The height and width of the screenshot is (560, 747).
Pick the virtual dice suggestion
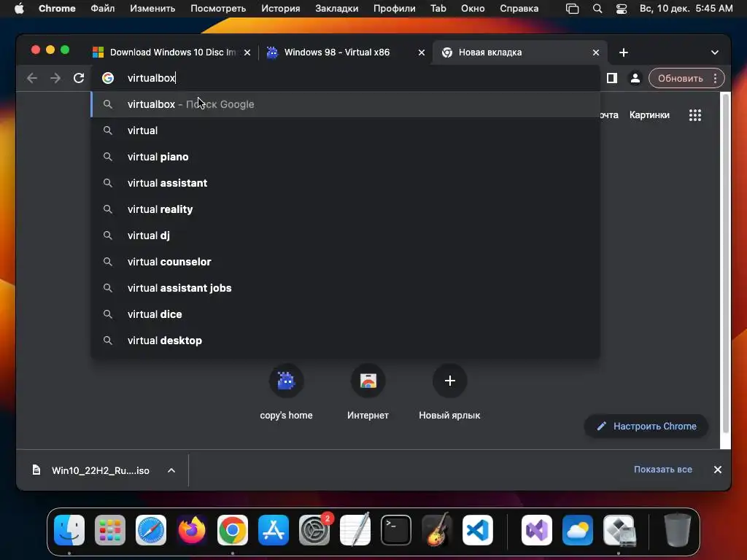point(345,314)
